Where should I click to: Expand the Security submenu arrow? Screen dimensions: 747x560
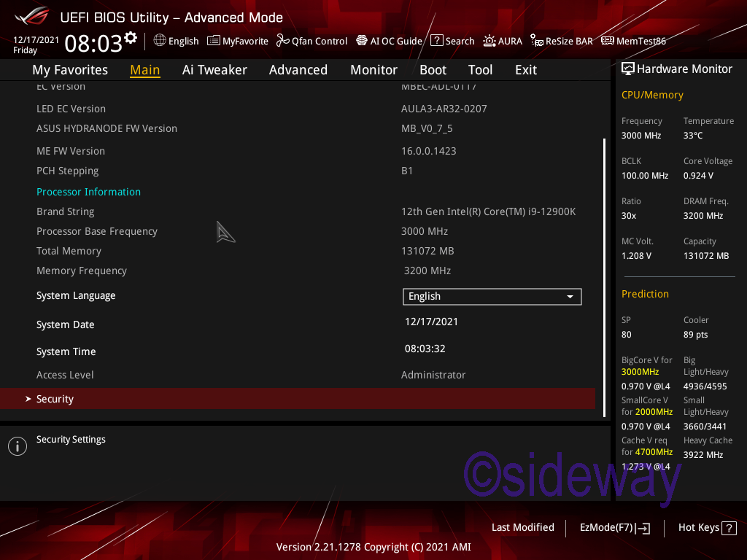[x=28, y=399]
